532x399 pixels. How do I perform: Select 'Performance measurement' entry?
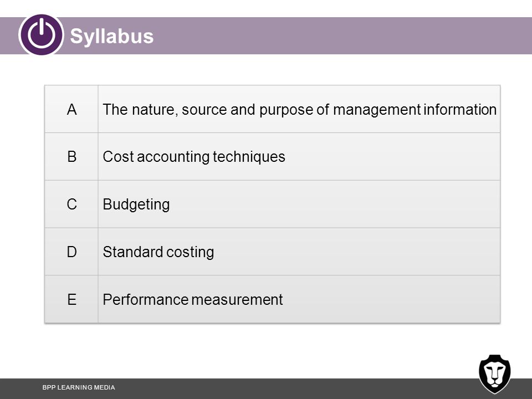(193, 300)
